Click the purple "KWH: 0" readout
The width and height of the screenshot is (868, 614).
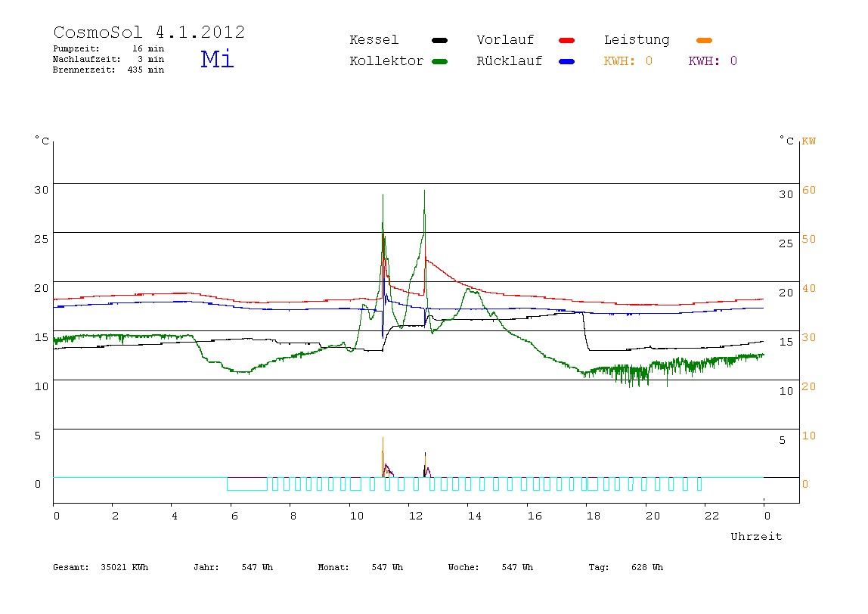pos(713,61)
